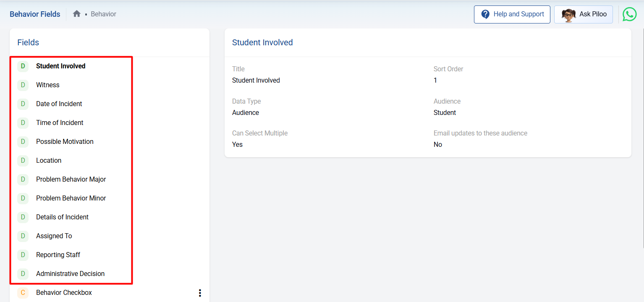Click the D badge beside Witness
The width and height of the screenshot is (644, 302).
coord(23,85)
